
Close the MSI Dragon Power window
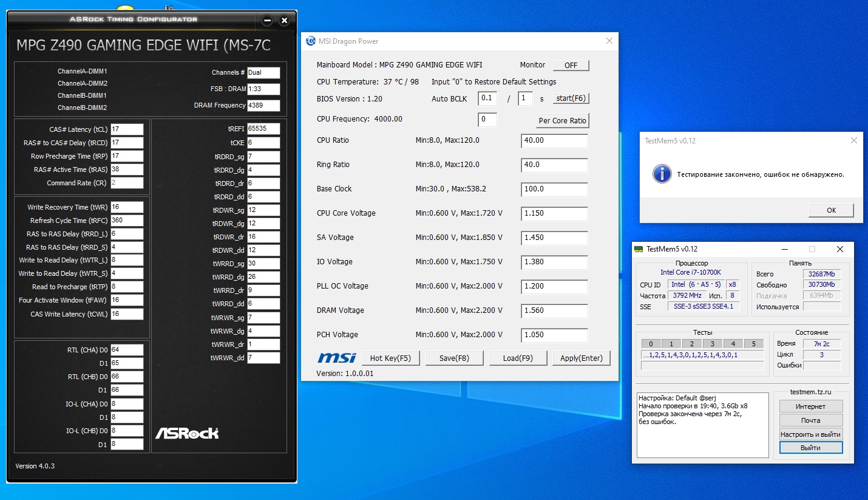coord(609,41)
